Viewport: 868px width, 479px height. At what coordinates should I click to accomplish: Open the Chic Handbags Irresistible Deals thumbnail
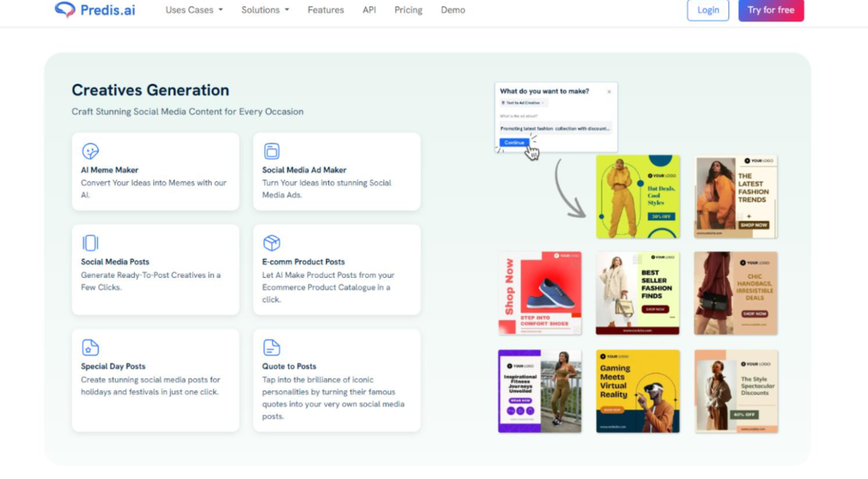point(736,293)
